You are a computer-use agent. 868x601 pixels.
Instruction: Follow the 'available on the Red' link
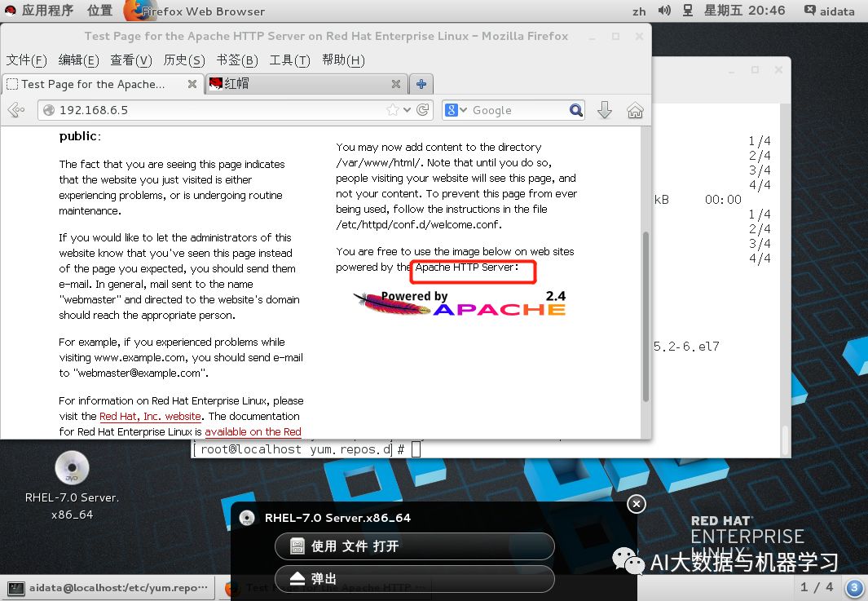tap(253, 431)
